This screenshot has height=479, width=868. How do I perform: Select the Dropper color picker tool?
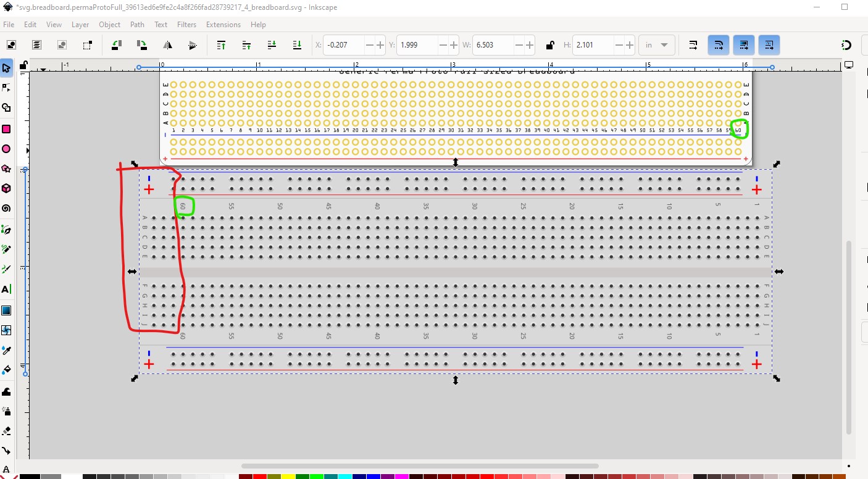[6, 350]
